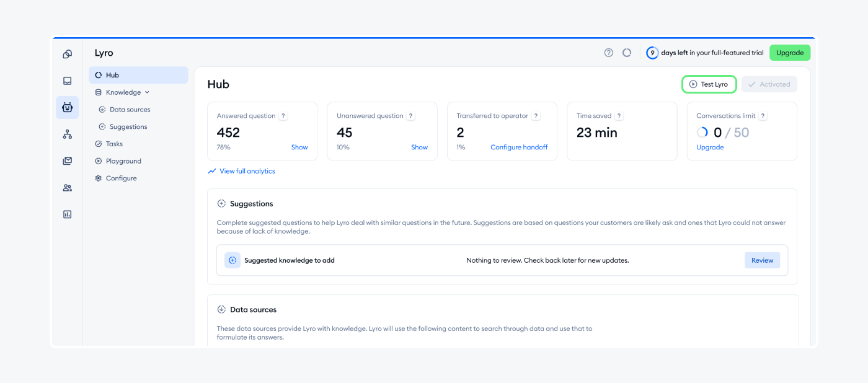Image resolution: width=868 pixels, height=383 pixels.
Task: Show details for Unanswered question
Action: point(419,147)
